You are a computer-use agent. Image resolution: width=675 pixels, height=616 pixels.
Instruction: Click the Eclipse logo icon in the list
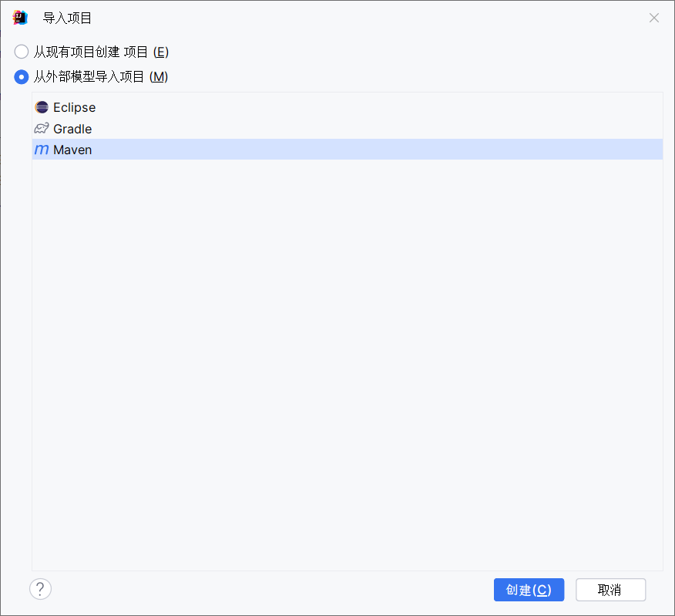pyautogui.click(x=42, y=107)
